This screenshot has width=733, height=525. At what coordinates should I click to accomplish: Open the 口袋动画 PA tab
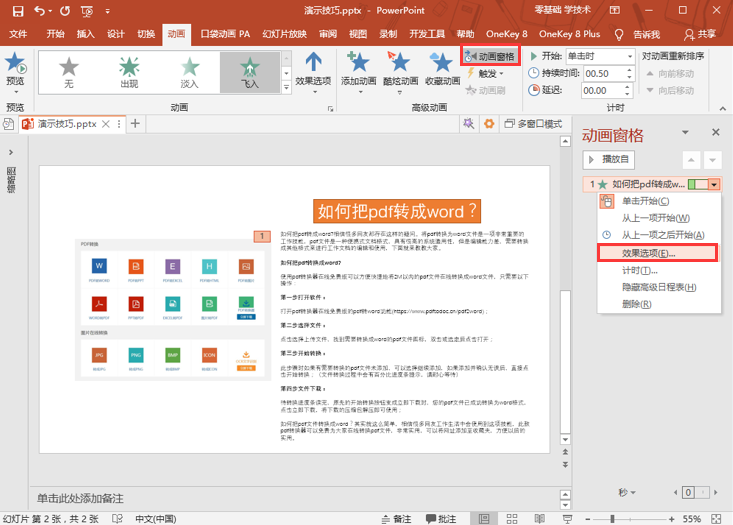click(225, 34)
